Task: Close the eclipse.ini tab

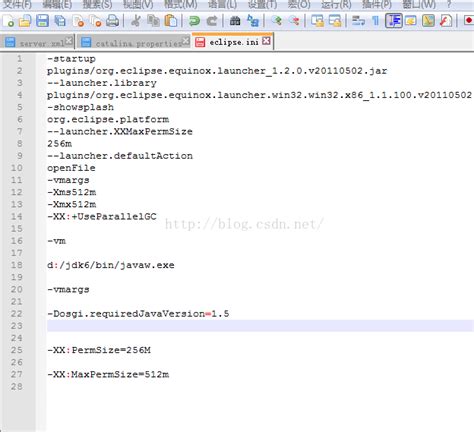Action: [266, 41]
